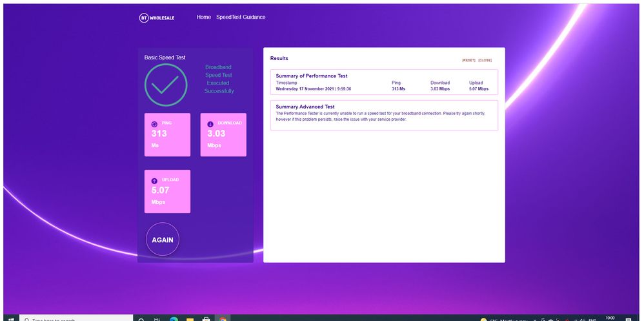This screenshot has height=321, width=644.
Task: Click the RESET link in Results
Action: click(x=468, y=61)
